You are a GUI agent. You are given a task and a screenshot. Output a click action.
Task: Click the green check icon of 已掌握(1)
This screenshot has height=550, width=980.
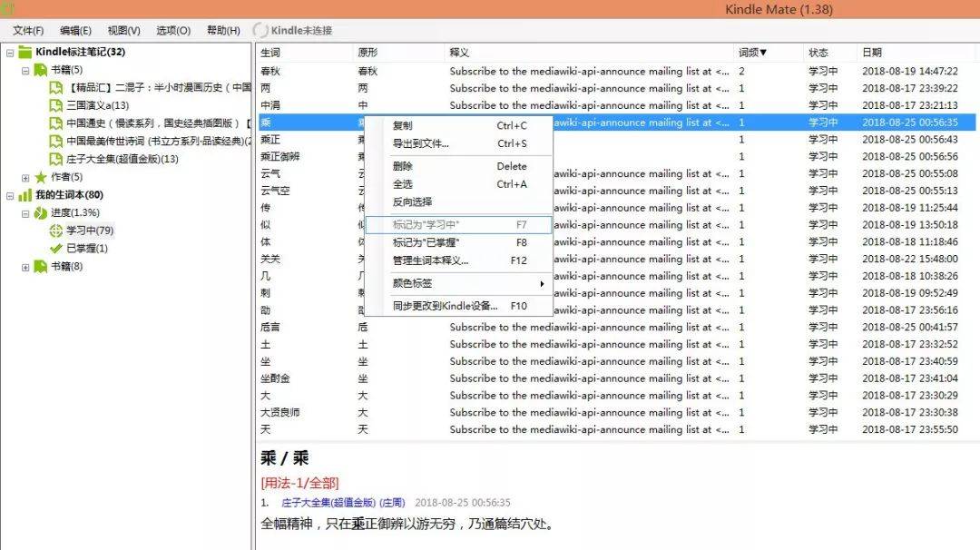pyautogui.click(x=56, y=249)
